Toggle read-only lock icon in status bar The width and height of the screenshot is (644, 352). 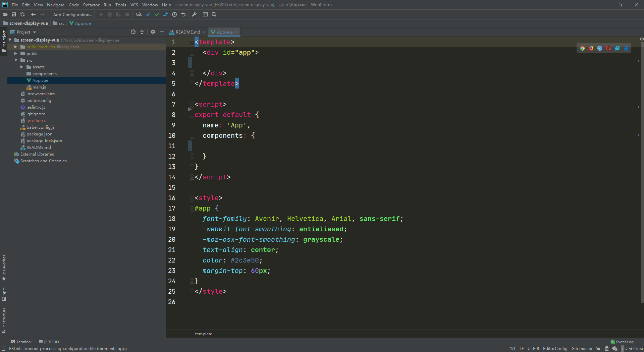coord(598,349)
